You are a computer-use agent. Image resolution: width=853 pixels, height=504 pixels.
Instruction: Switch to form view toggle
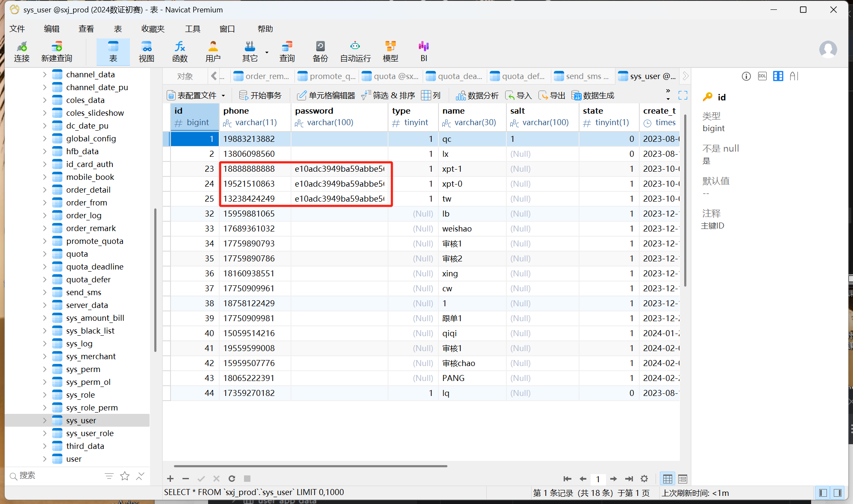click(682, 479)
